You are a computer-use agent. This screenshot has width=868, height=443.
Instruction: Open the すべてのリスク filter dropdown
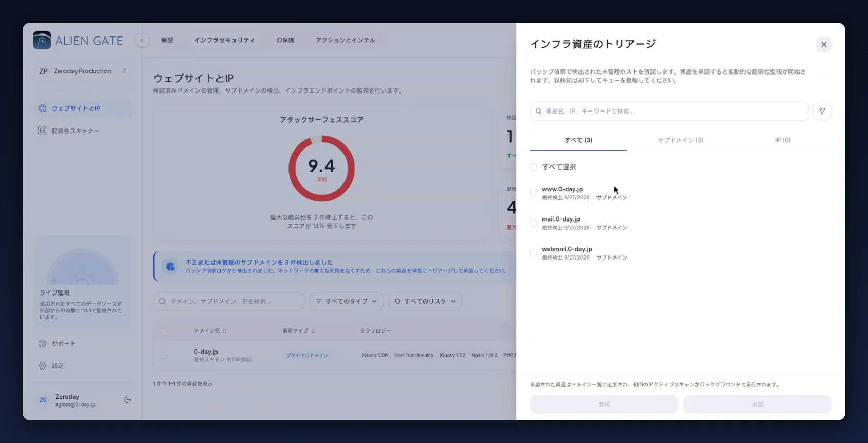pos(425,301)
